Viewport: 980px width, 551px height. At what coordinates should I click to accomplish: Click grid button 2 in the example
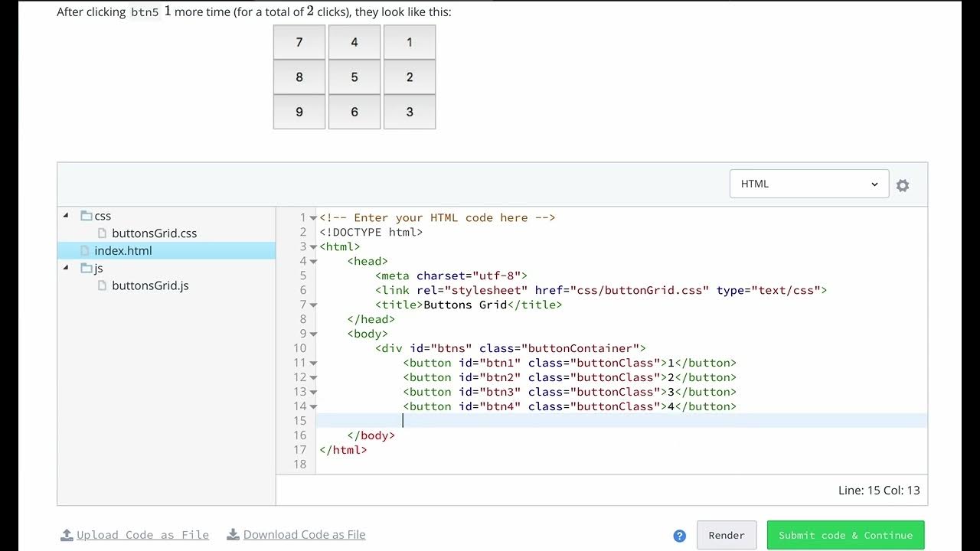(x=410, y=77)
